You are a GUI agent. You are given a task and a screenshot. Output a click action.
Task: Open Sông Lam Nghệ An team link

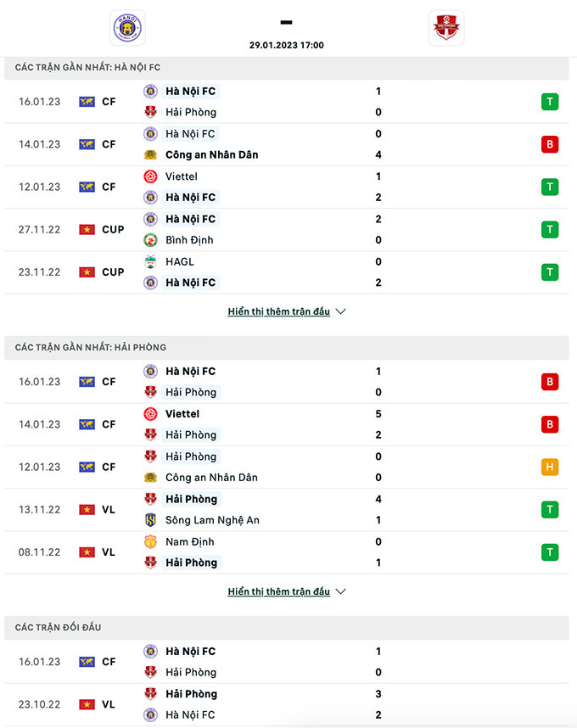tap(212, 520)
